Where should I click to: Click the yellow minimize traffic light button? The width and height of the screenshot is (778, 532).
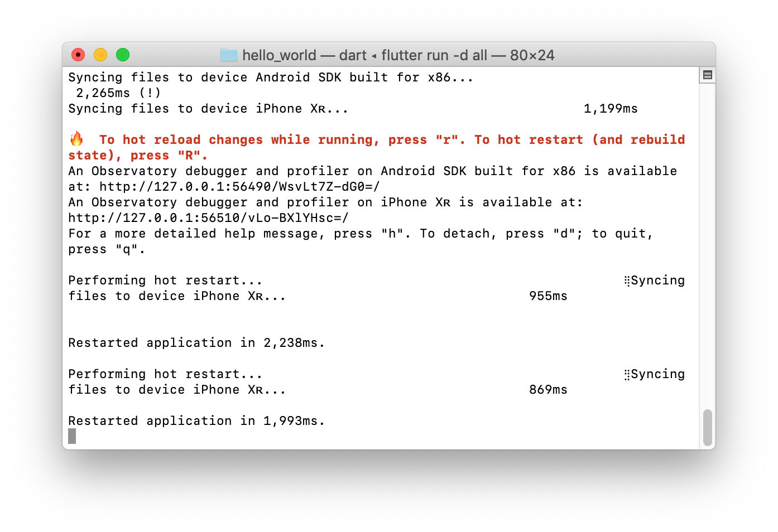[x=100, y=55]
